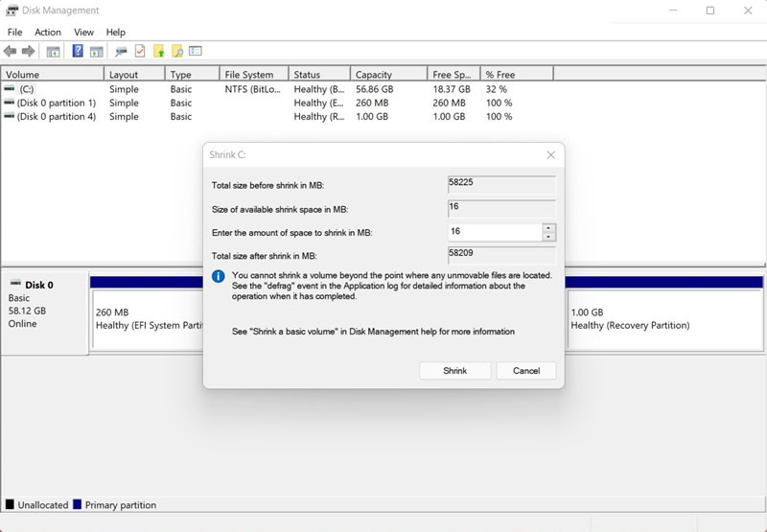Screen dimensions: 767x532
Task: Sort by the File System column header
Action: [254, 75]
